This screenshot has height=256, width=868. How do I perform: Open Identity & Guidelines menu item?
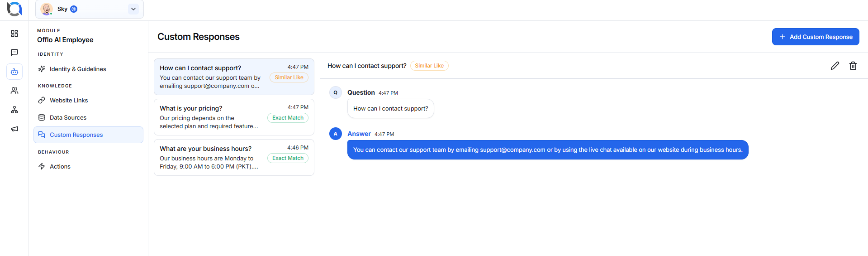(89, 69)
